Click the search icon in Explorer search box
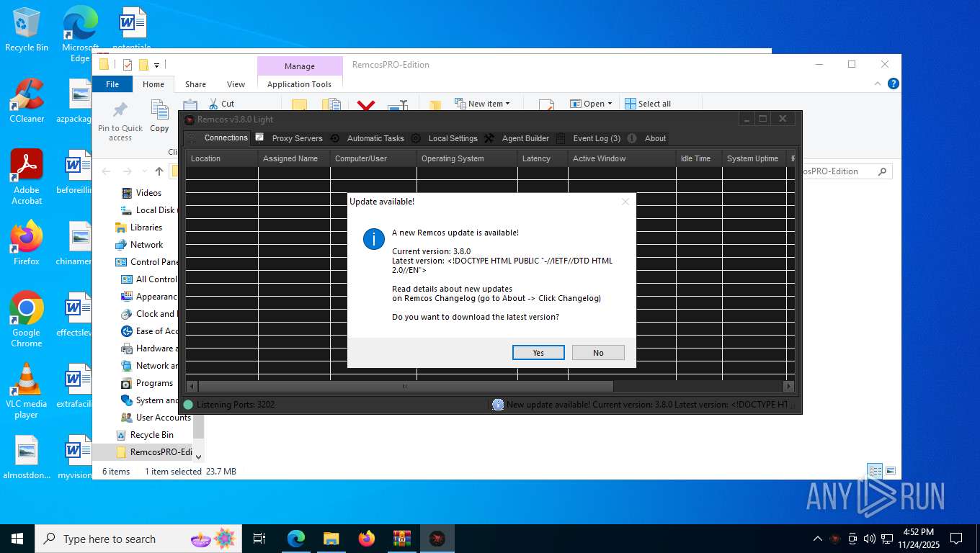Viewport: 980px width, 553px height. pyautogui.click(x=882, y=171)
